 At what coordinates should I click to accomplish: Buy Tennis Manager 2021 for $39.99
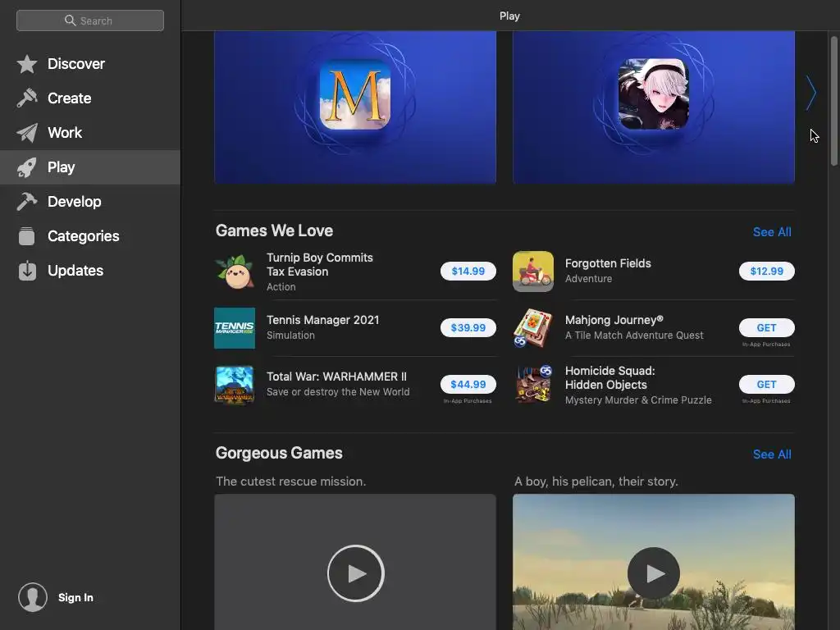[468, 327]
